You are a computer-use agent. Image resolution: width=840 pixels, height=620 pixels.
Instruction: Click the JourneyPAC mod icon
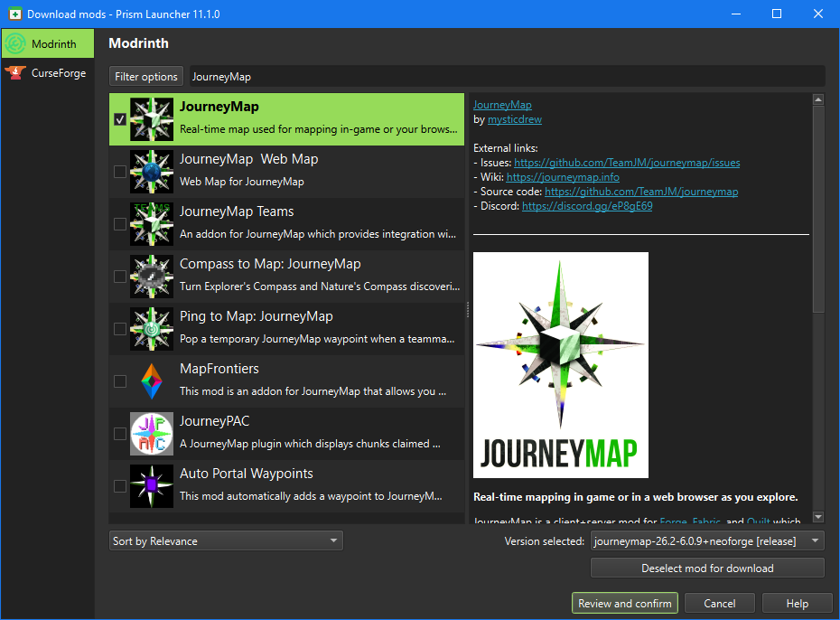(x=152, y=434)
